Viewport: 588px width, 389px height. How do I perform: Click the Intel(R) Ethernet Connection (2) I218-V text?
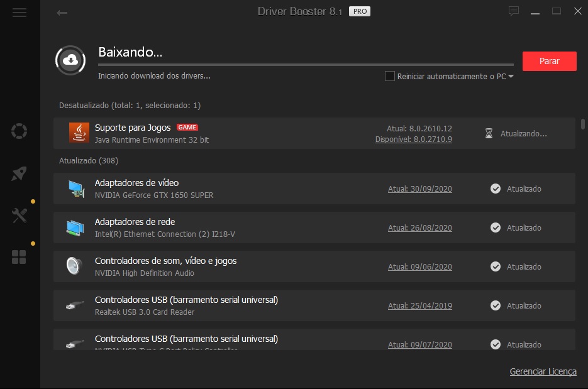point(165,234)
